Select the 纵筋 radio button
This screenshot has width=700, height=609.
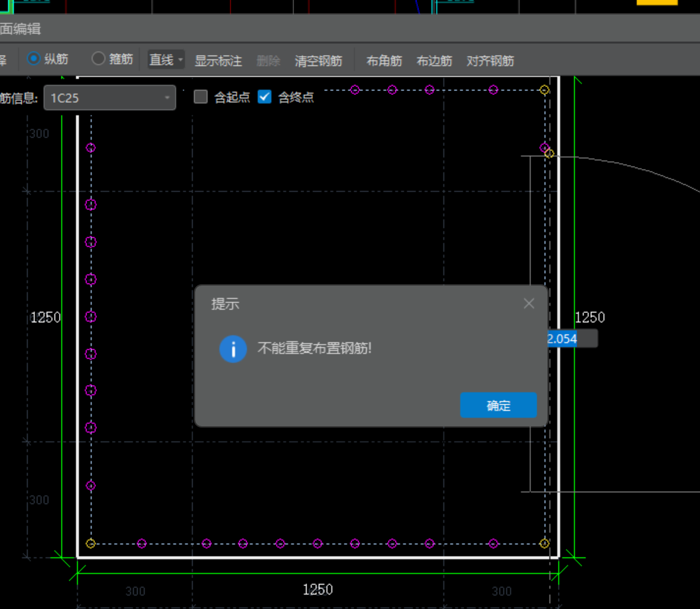[x=34, y=59]
